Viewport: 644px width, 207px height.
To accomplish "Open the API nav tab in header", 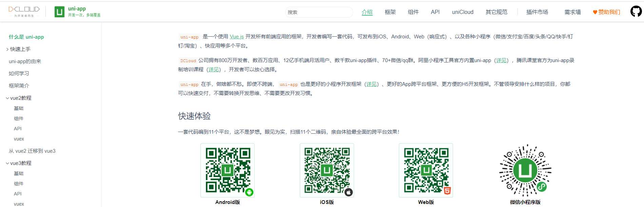I will point(435,12).
